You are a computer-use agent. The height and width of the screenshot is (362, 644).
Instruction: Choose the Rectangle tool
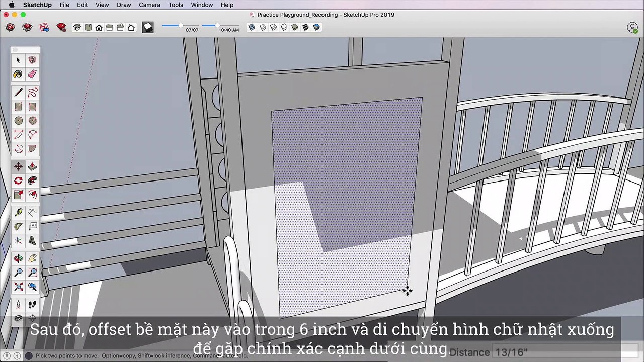pyautogui.click(x=19, y=107)
